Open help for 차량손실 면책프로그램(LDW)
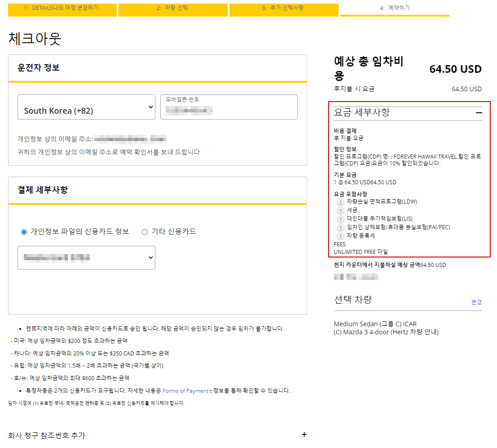The image size is (497, 448). pos(340,203)
